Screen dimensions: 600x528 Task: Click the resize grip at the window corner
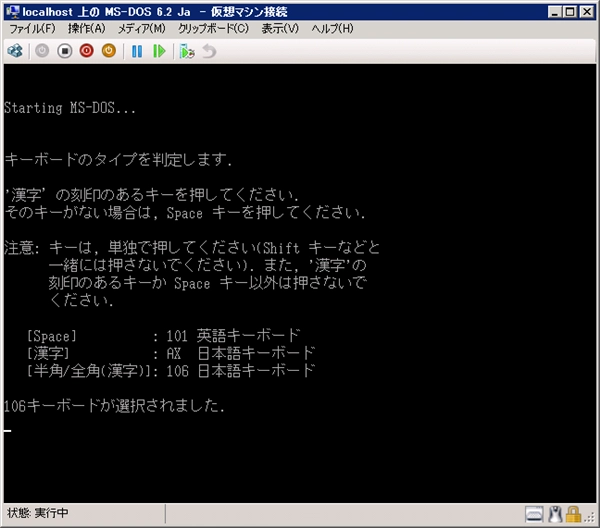point(590,518)
